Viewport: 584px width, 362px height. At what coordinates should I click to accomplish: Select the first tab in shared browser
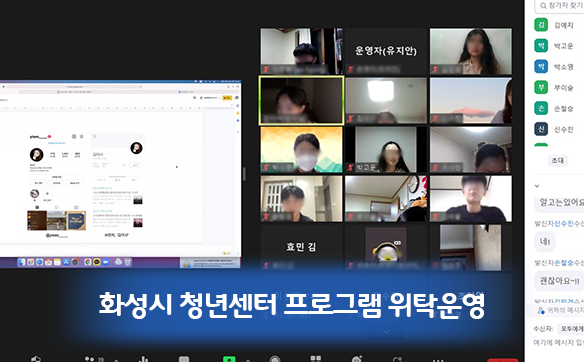tap(74, 92)
